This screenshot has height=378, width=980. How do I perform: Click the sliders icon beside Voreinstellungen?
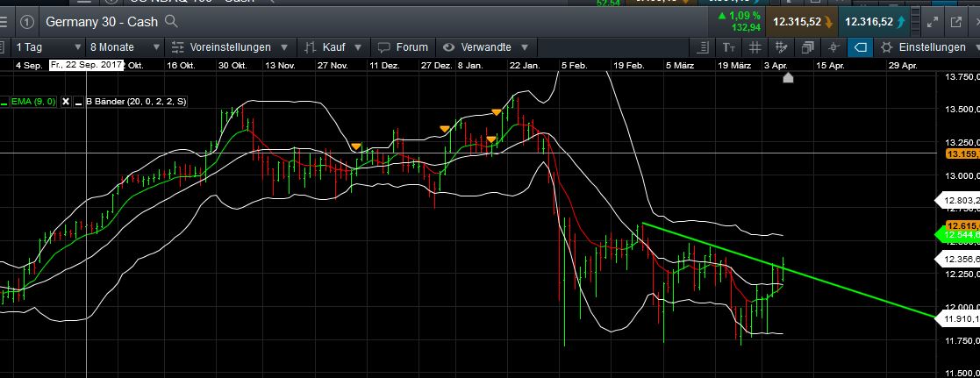point(178,46)
